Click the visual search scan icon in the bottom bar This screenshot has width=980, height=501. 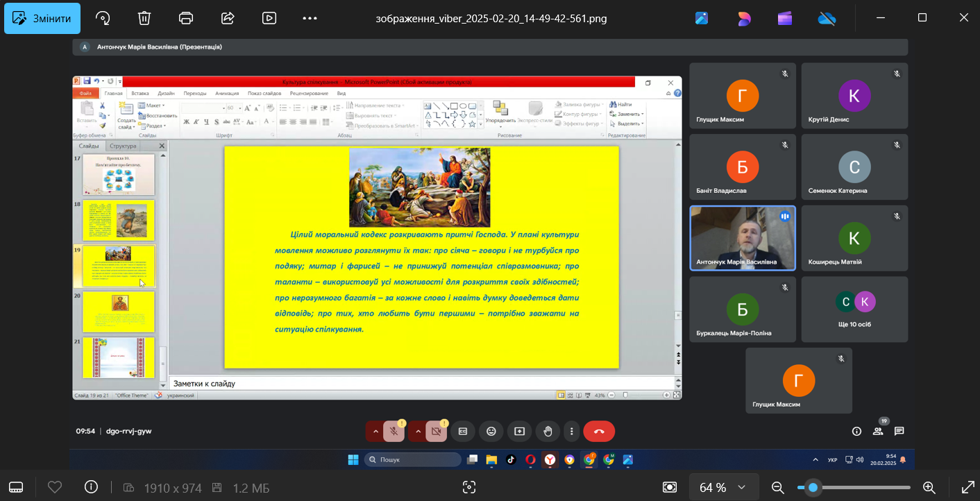tap(469, 487)
